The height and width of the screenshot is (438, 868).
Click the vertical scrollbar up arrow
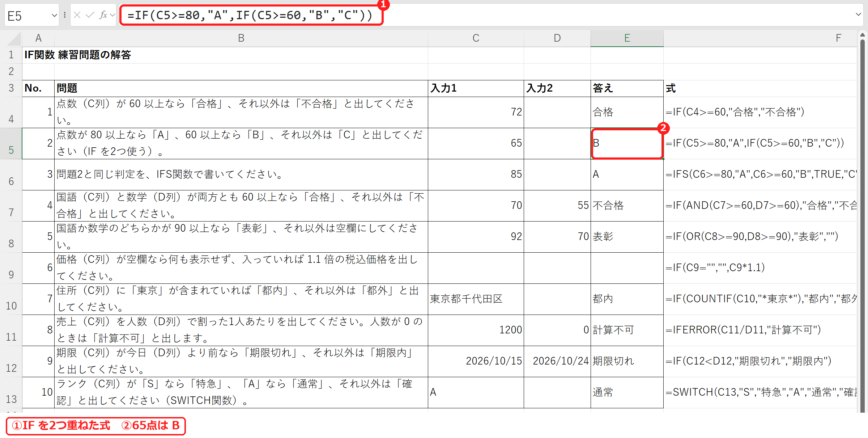pyautogui.click(x=863, y=35)
